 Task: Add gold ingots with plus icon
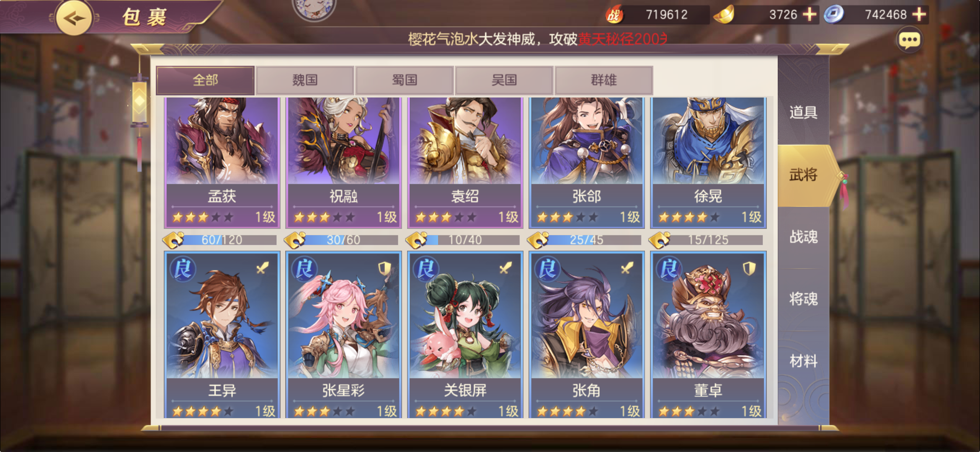pyautogui.click(x=810, y=15)
